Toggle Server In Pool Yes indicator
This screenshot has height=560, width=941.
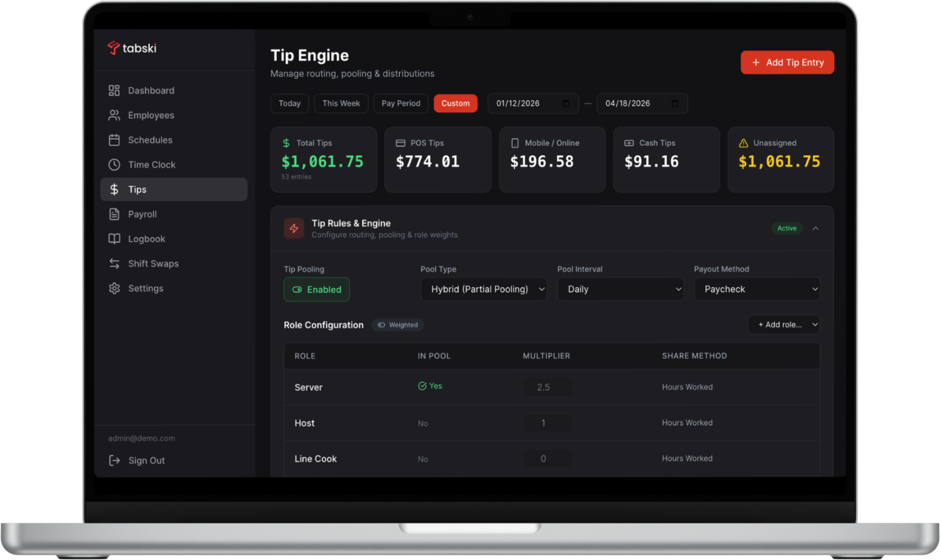coord(430,386)
